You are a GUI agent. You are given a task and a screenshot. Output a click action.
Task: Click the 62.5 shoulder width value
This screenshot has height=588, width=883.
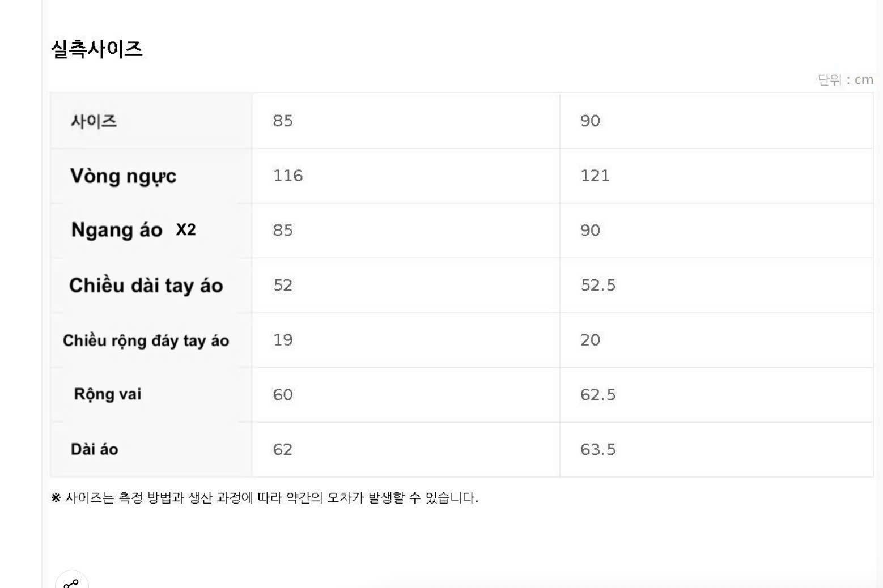(x=598, y=394)
